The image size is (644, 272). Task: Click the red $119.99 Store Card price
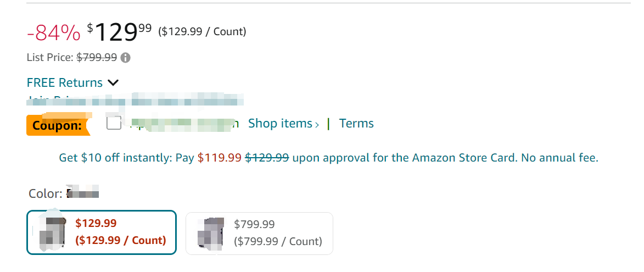click(x=220, y=158)
